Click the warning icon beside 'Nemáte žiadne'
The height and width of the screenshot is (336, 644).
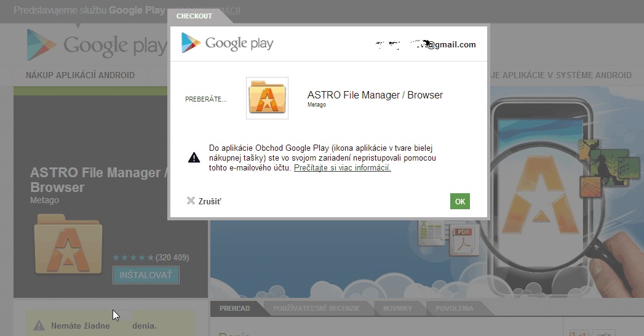click(39, 326)
